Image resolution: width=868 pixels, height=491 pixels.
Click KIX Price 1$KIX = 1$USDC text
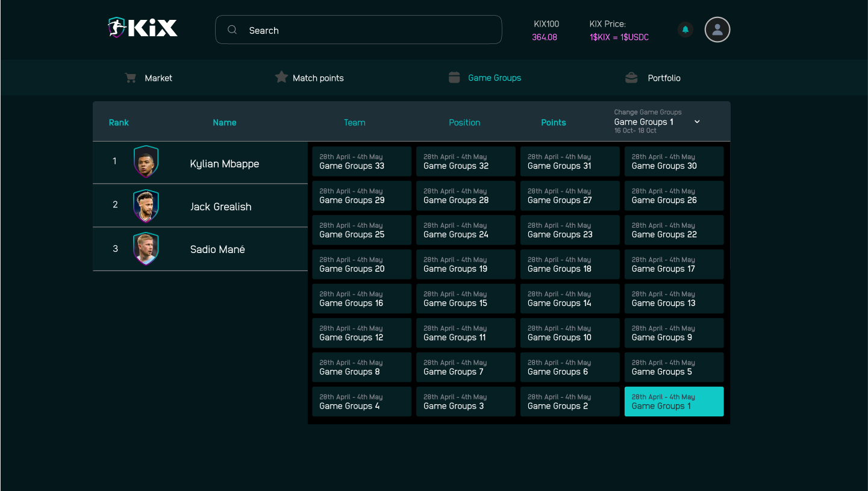(619, 37)
